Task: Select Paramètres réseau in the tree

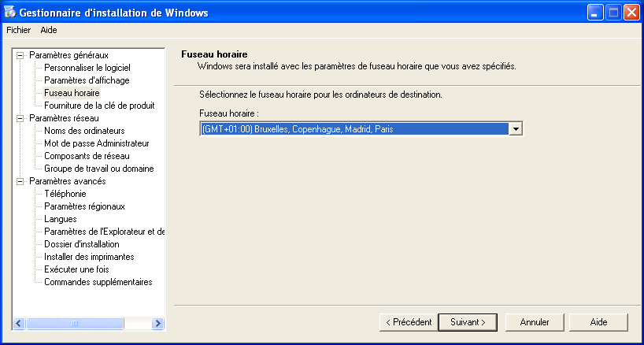Action: tap(64, 118)
